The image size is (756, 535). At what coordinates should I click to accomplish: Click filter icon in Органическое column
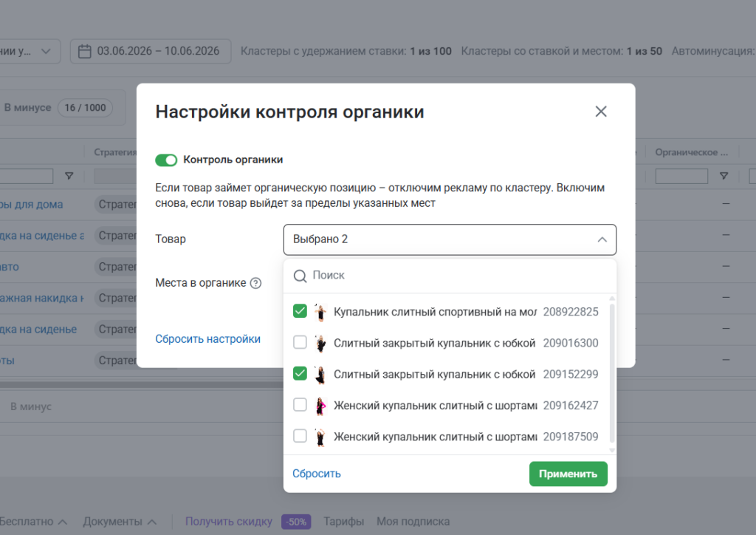(x=724, y=176)
